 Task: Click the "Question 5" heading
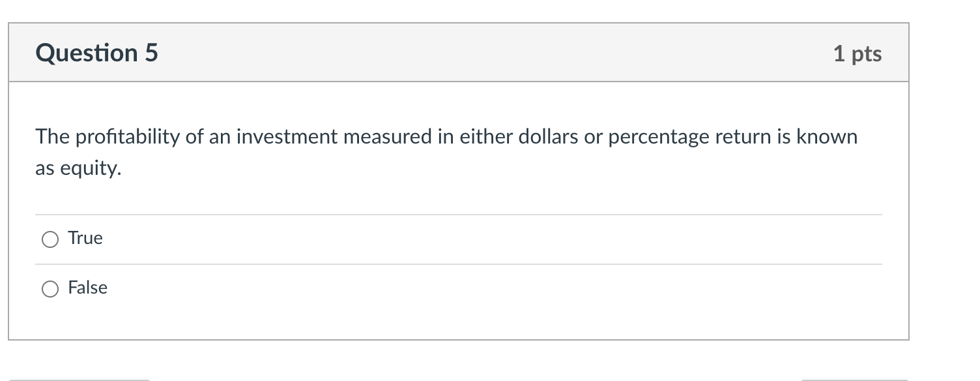click(x=97, y=53)
